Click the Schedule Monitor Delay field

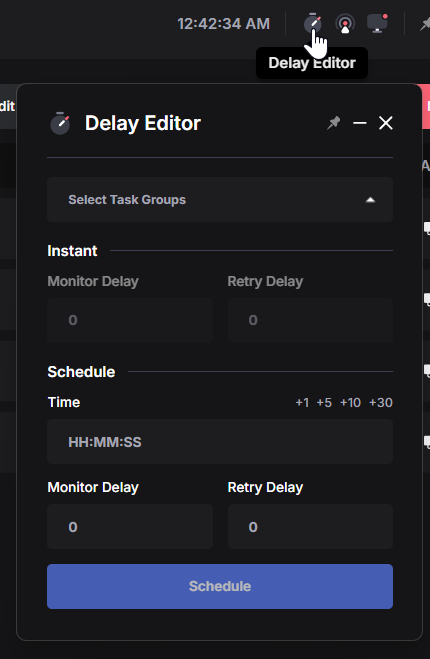pyautogui.click(x=130, y=527)
